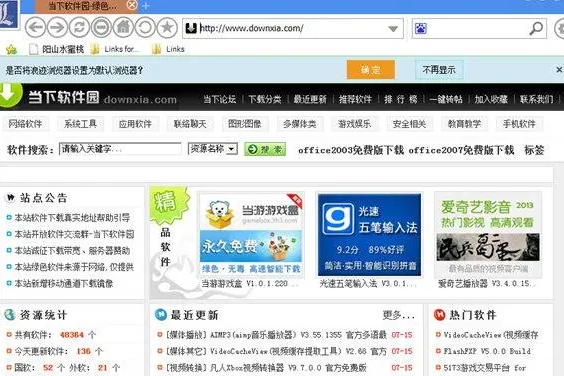Open a new tab with plus button
Image resolution: width=564 pixels, height=376 pixels.
(x=146, y=6)
